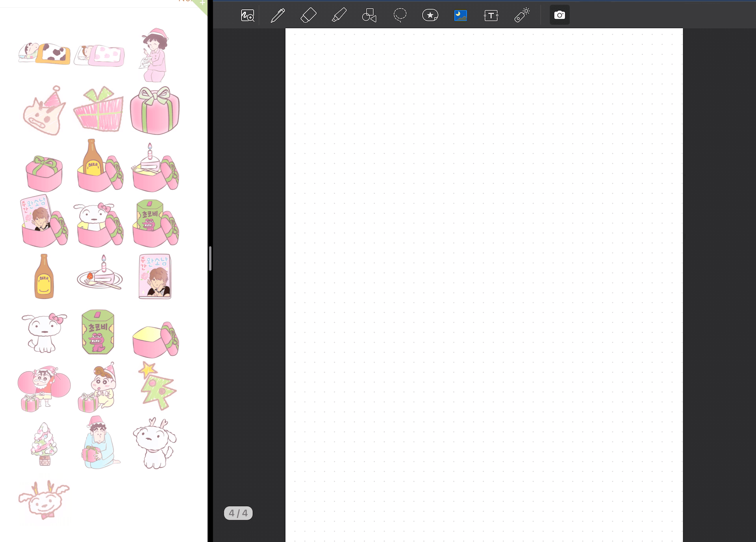
Task: Select the large pink gift box sticker
Action: (155, 110)
